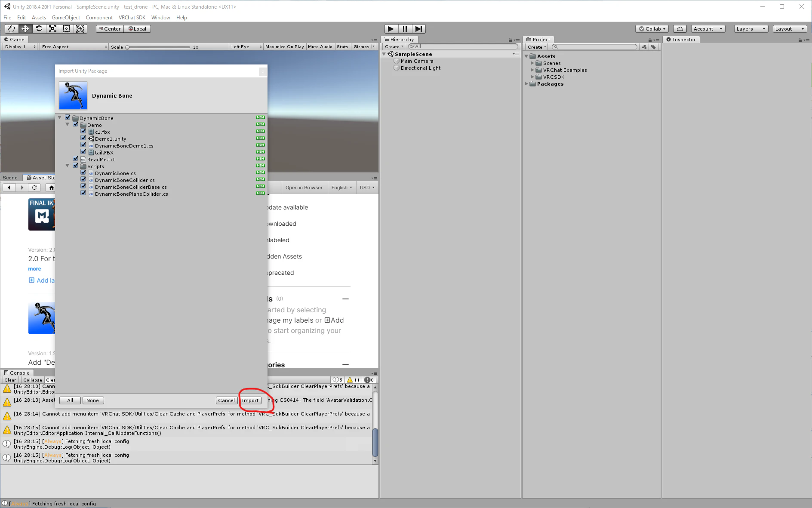Expand the VRCSDK folder
This screenshot has height=508, width=812.
click(x=532, y=77)
